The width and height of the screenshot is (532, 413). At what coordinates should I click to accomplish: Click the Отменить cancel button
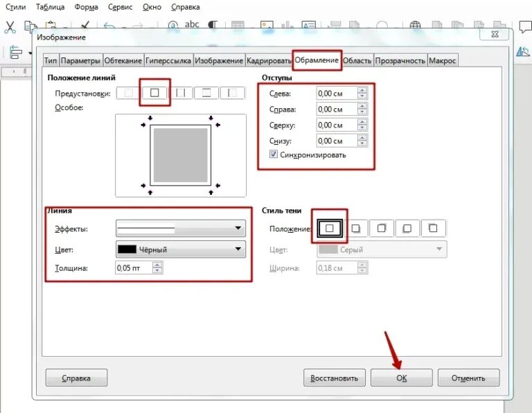click(x=468, y=378)
